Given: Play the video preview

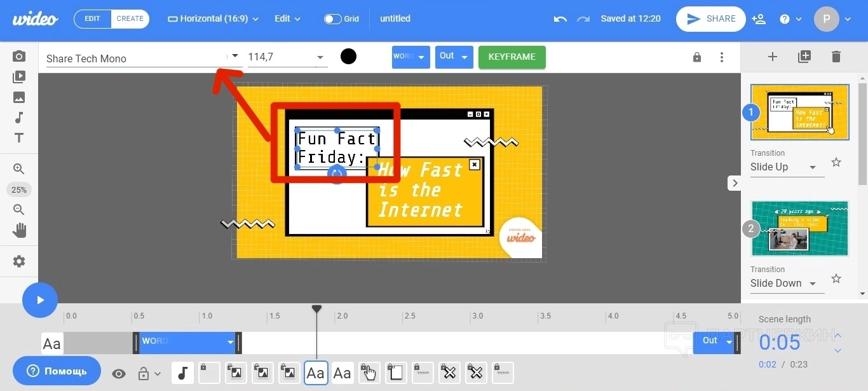Looking at the screenshot, I should [x=40, y=300].
